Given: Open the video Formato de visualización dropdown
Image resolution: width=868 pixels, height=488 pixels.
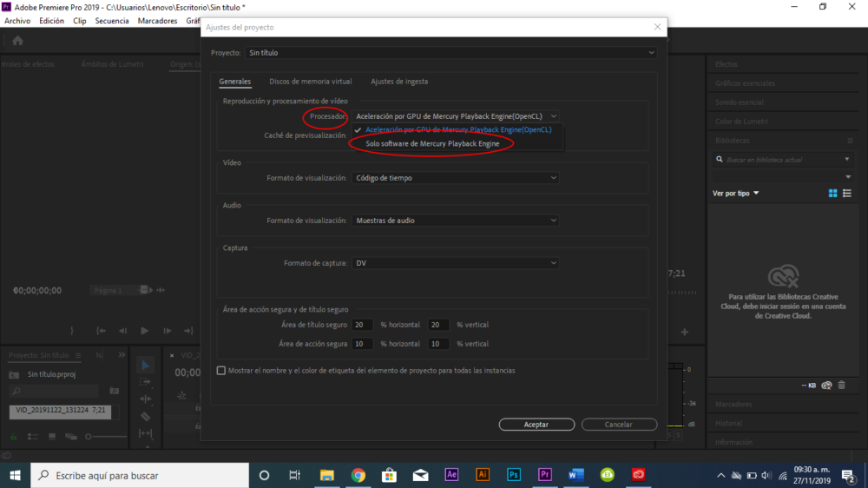Looking at the screenshot, I should 455,178.
